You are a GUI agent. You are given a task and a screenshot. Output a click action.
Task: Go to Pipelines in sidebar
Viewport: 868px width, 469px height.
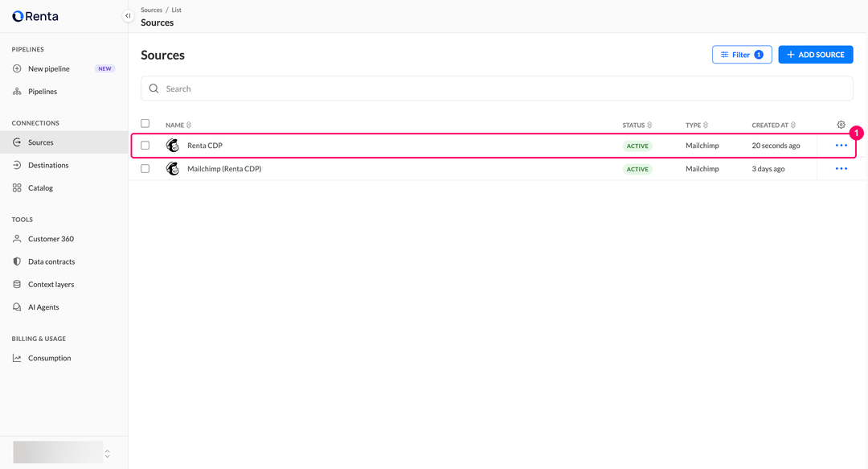click(64, 92)
